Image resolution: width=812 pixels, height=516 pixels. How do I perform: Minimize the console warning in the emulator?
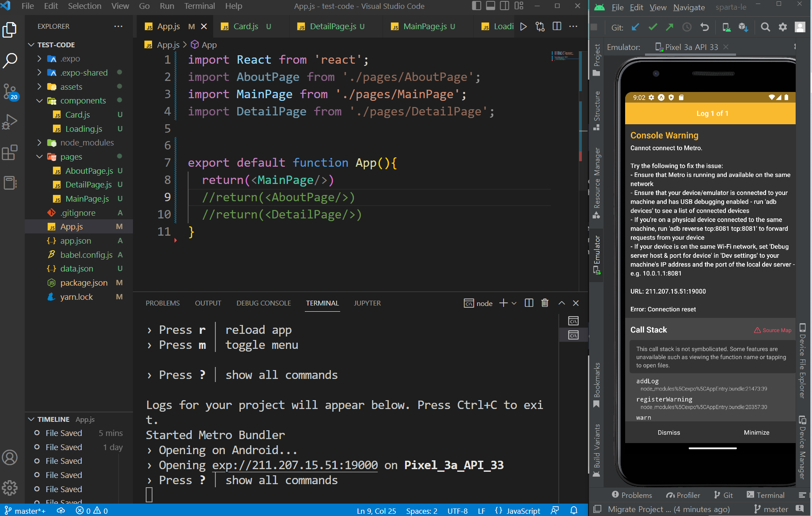[756, 432]
